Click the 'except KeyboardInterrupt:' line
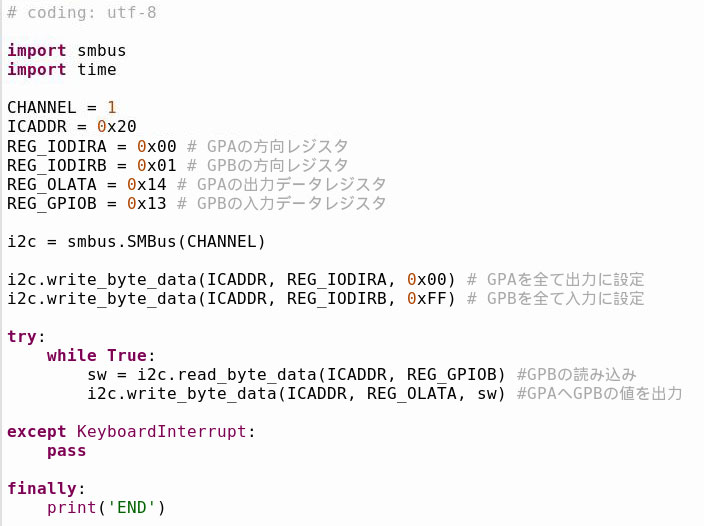704x526 pixels. (x=131, y=432)
